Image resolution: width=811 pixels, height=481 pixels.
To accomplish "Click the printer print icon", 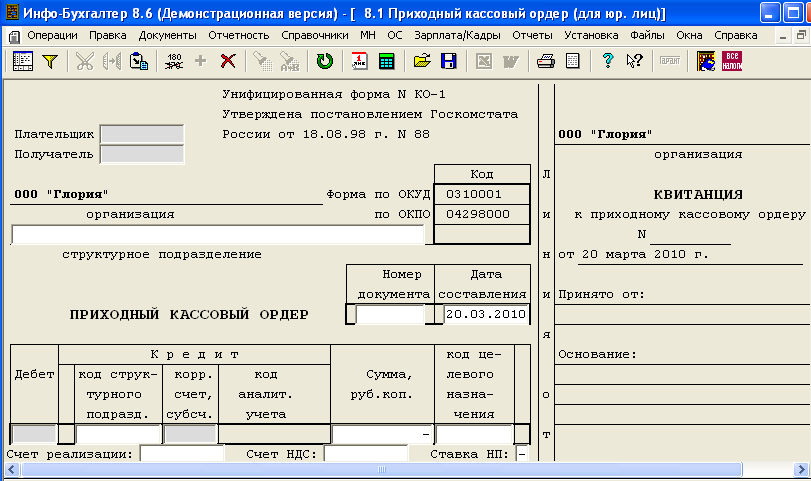I will (x=546, y=61).
